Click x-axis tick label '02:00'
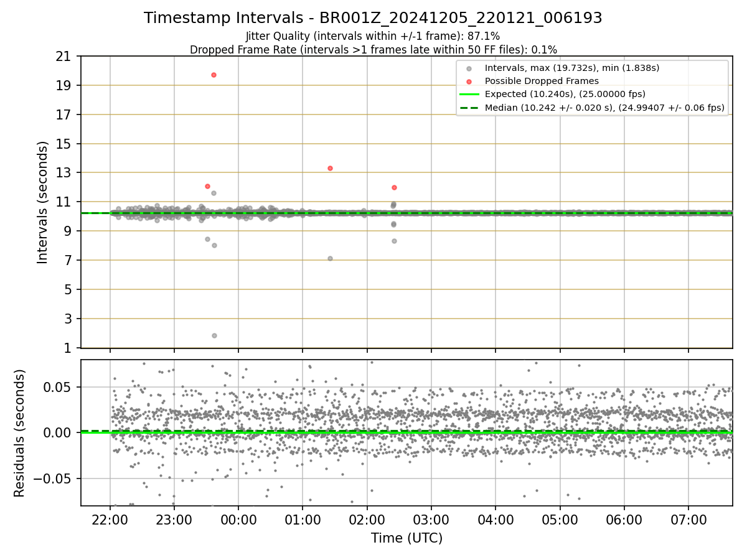 coord(367,520)
